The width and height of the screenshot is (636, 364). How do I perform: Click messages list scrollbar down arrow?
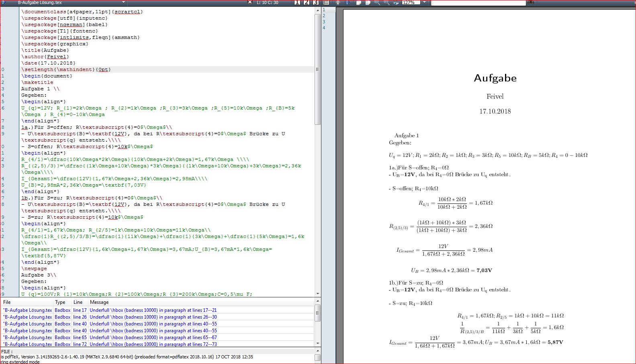coord(317,344)
